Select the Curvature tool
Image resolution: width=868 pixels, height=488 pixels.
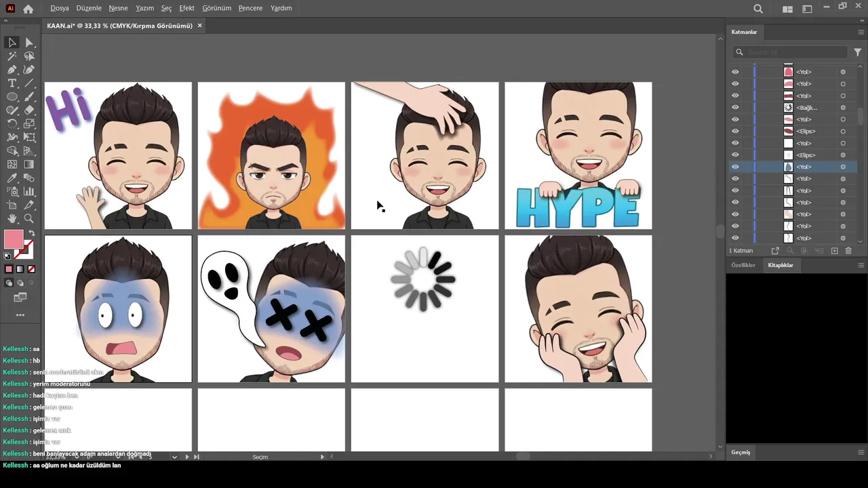(x=29, y=70)
